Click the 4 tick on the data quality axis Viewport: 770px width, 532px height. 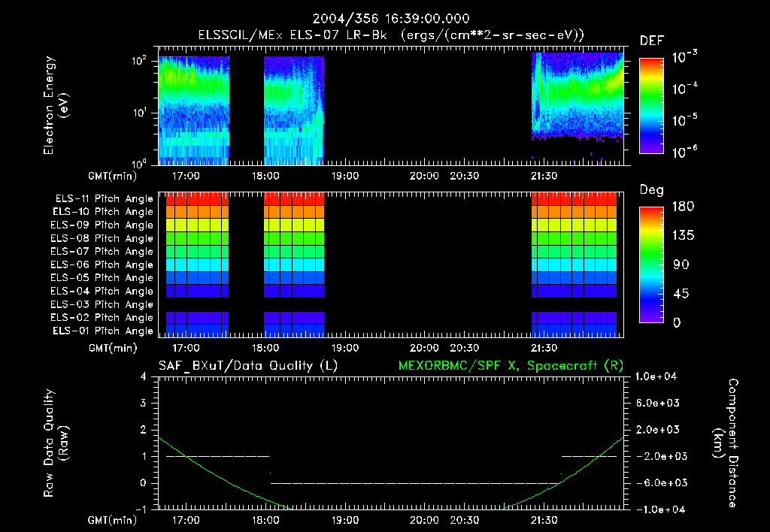[144, 376]
